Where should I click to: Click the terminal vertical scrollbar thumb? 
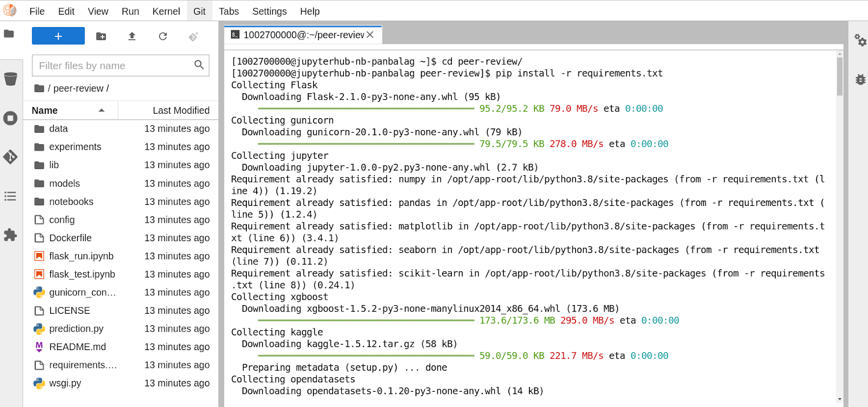(840, 76)
